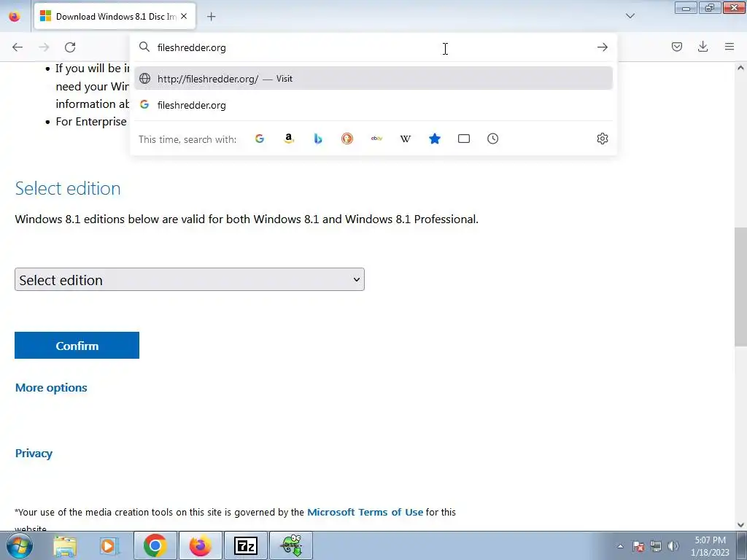Switch to Firefox in the taskbar
The width and height of the screenshot is (747, 560).
point(200,545)
